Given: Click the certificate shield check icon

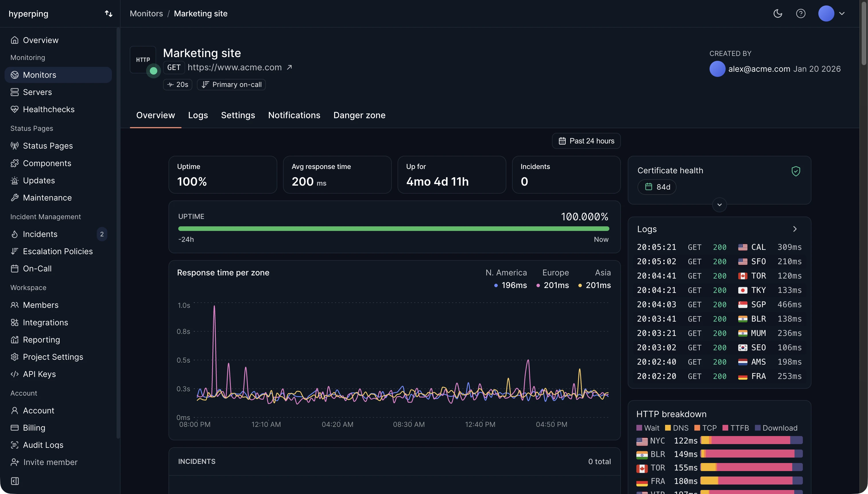Looking at the screenshot, I should (796, 171).
